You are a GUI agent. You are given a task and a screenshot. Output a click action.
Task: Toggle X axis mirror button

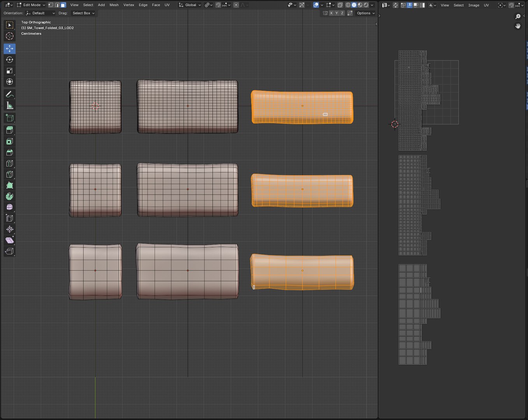[x=331, y=13]
